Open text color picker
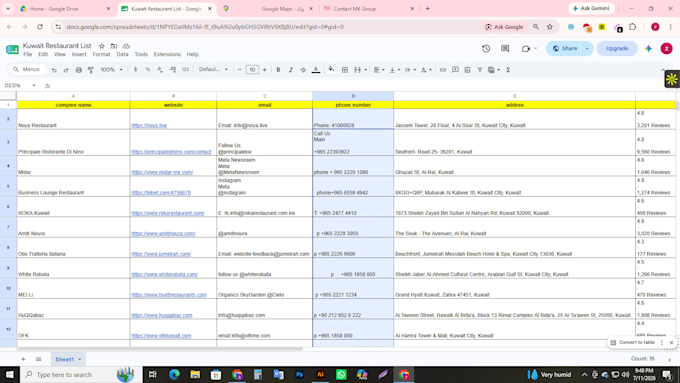Image resolution: width=680 pixels, height=383 pixels. (x=316, y=69)
